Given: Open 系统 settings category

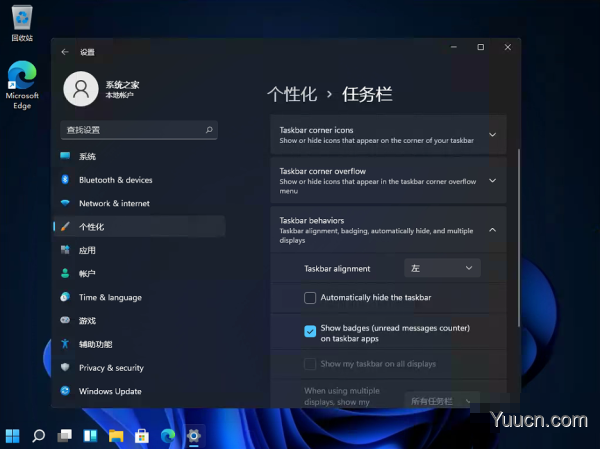Looking at the screenshot, I should click(139, 156).
